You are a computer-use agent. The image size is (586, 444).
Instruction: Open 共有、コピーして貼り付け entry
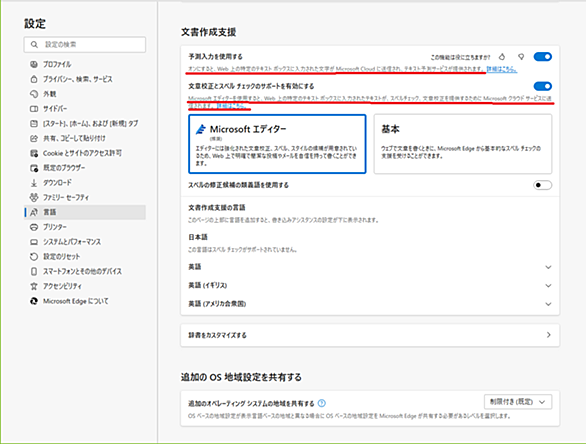(x=85, y=138)
